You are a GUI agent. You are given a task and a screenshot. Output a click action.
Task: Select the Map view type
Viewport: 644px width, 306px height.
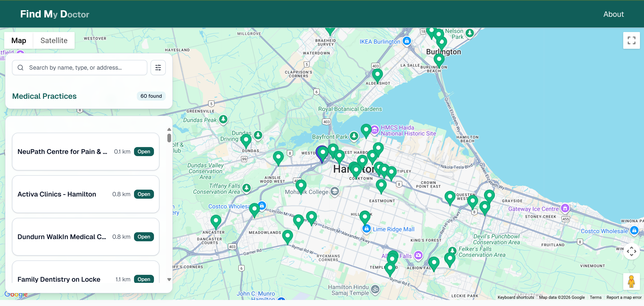pos(19,40)
